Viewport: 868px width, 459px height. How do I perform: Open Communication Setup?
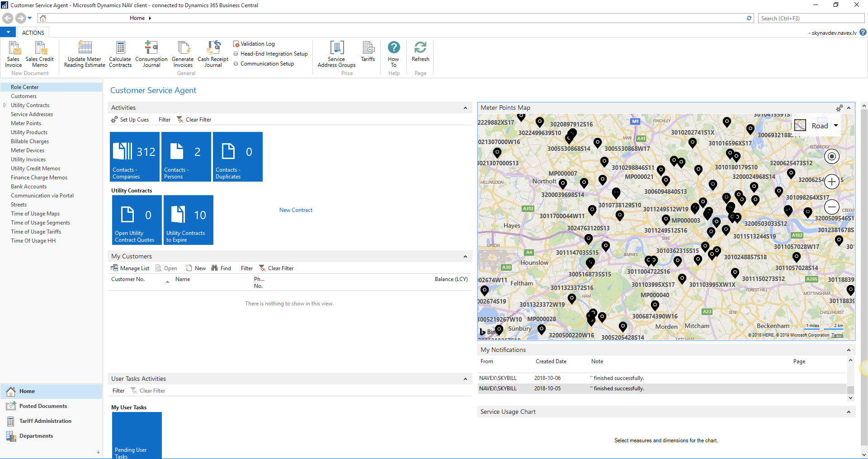pyautogui.click(x=264, y=64)
